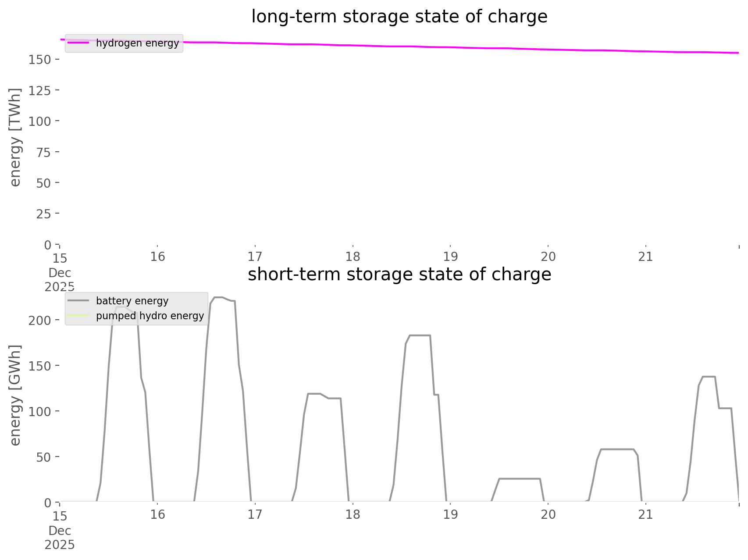
Task: Select date tick 17 under the short-term chart
Action: (255, 514)
